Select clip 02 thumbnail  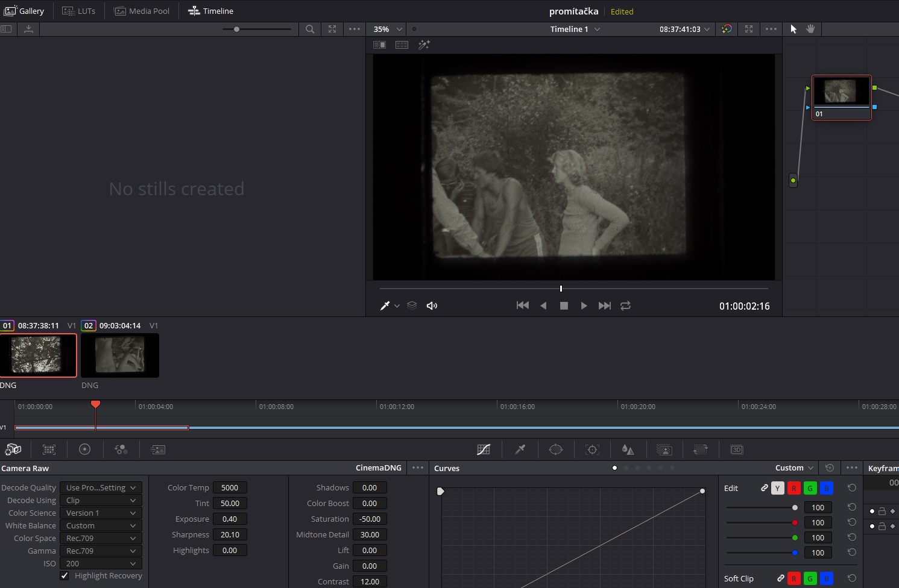coord(120,355)
